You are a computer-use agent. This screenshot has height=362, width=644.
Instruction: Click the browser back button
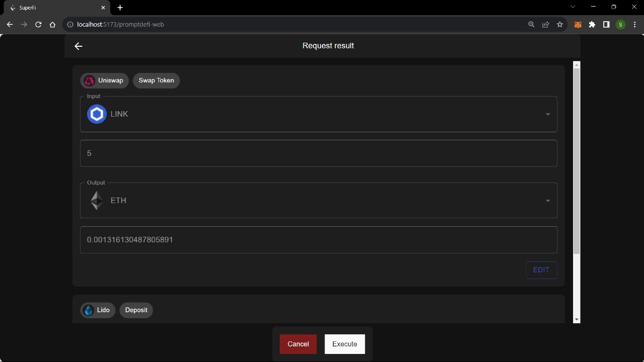(10, 25)
